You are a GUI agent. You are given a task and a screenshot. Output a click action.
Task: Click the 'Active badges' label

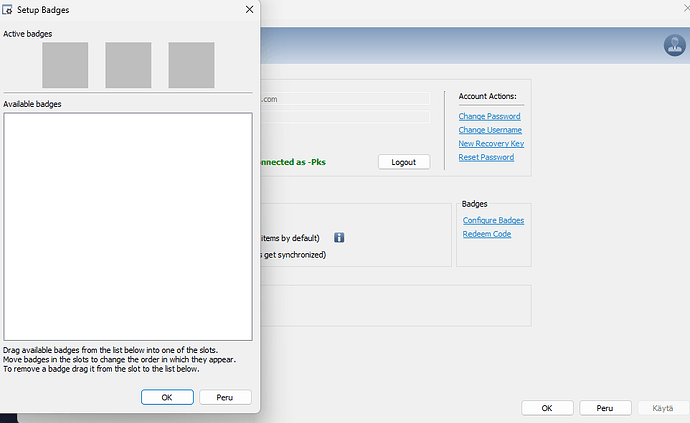(x=28, y=34)
